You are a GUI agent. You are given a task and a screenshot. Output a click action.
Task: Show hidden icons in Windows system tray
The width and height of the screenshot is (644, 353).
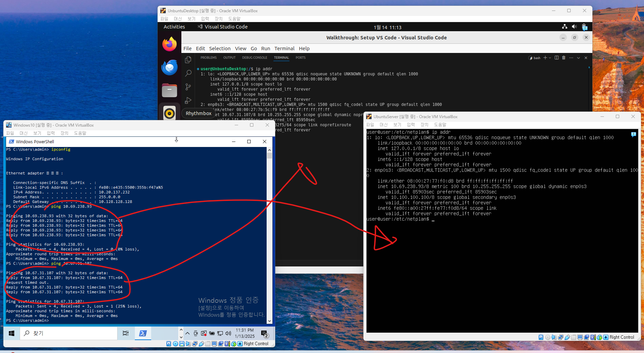(187, 333)
